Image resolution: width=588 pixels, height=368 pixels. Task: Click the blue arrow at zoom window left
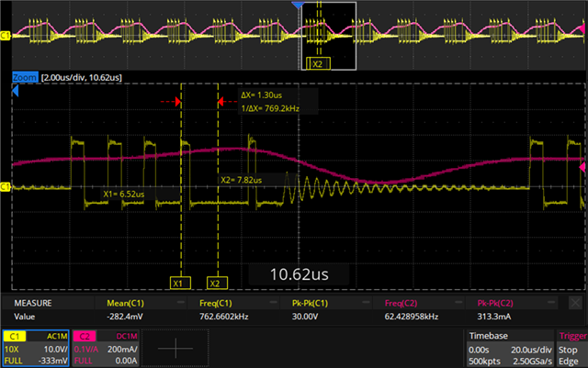16,91
